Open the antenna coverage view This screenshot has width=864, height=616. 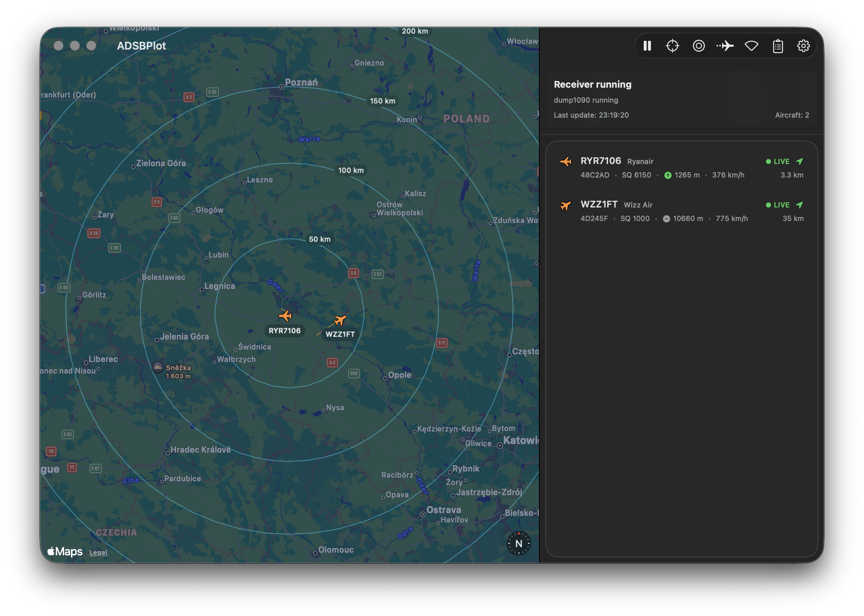pyautogui.click(x=751, y=46)
